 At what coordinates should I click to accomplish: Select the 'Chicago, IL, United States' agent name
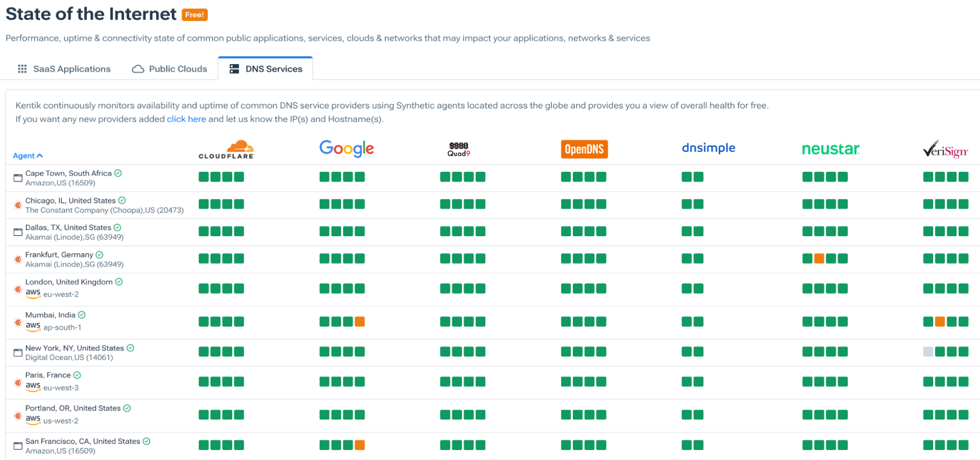click(x=70, y=200)
